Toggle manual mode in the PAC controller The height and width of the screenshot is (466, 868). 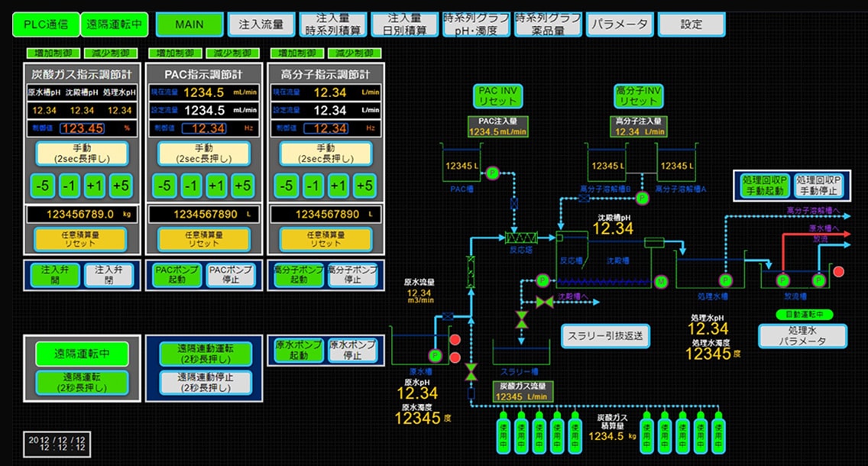click(204, 154)
